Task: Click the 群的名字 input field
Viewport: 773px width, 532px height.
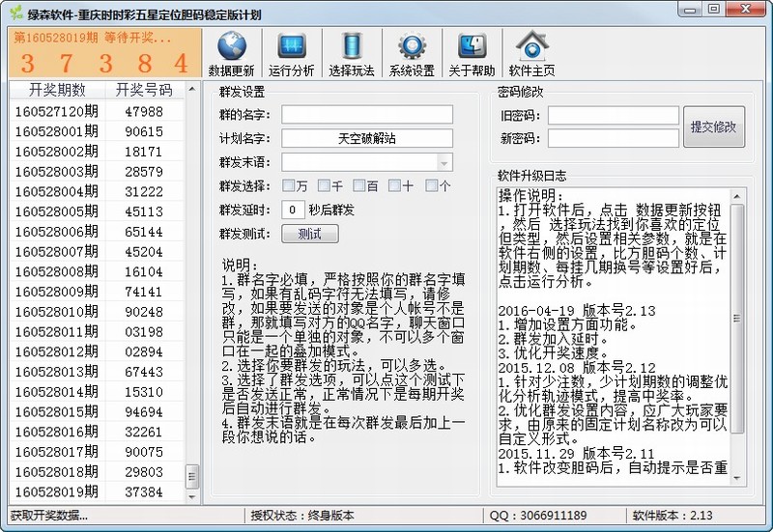Action: coord(367,115)
